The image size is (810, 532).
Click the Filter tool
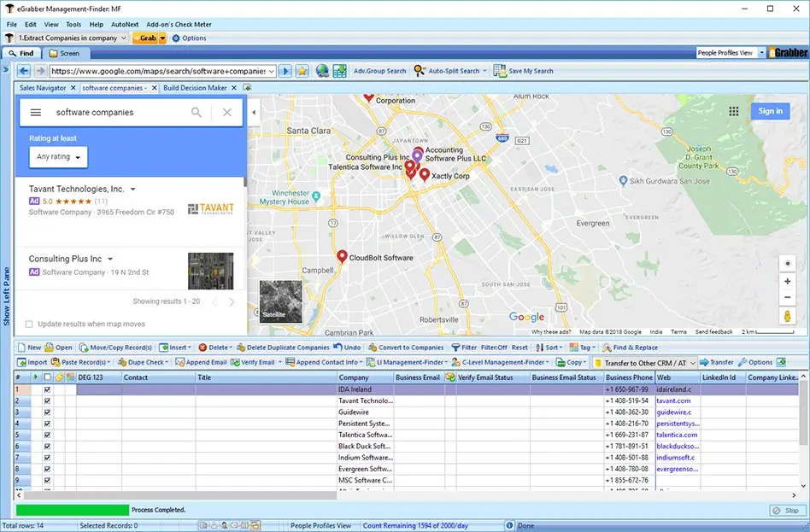point(464,348)
